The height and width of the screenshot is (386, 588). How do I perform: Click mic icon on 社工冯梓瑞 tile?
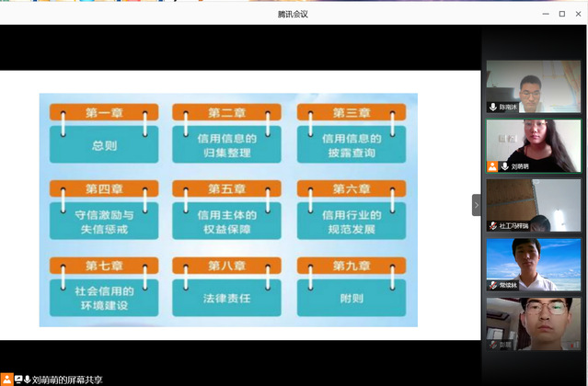(492, 225)
